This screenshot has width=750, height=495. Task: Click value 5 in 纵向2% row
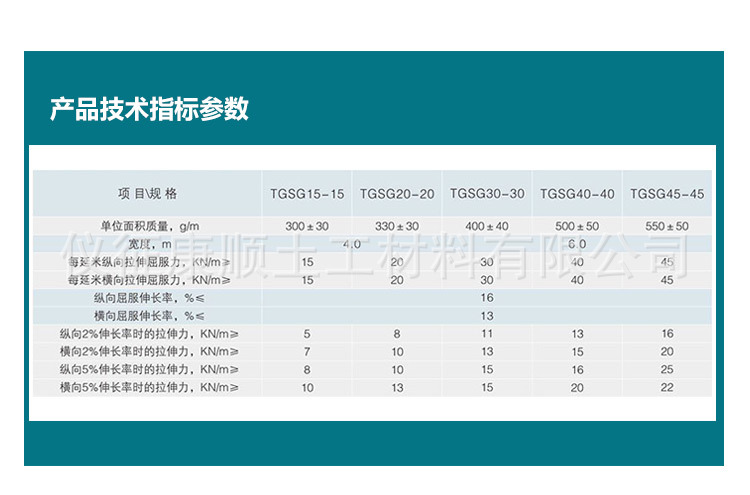click(x=307, y=334)
